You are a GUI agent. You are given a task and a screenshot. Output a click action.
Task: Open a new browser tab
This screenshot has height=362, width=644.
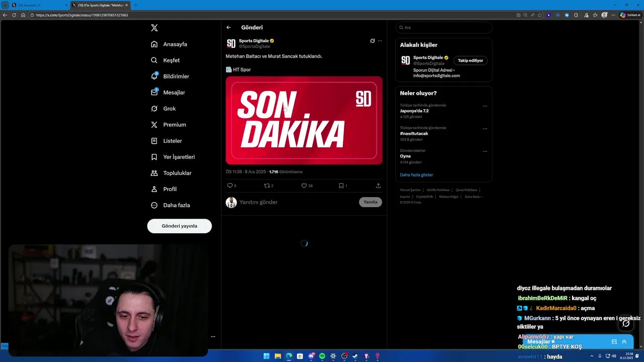pyautogui.click(x=135, y=5)
